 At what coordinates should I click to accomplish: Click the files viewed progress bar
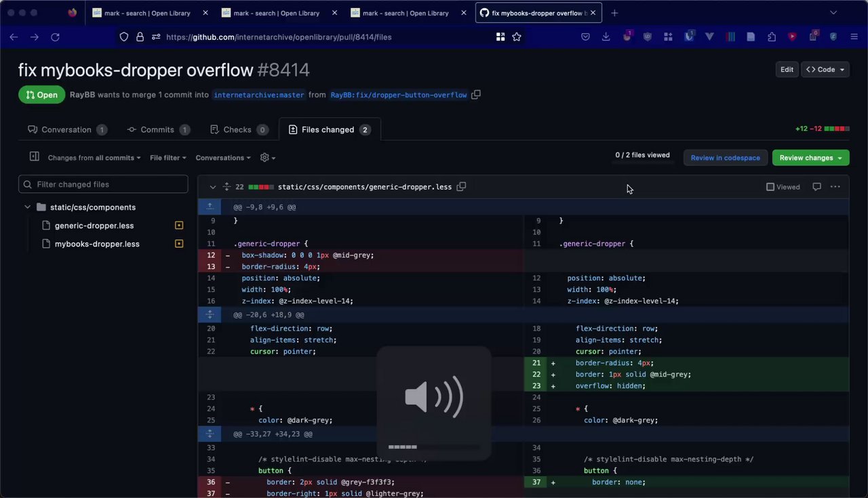click(x=642, y=163)
